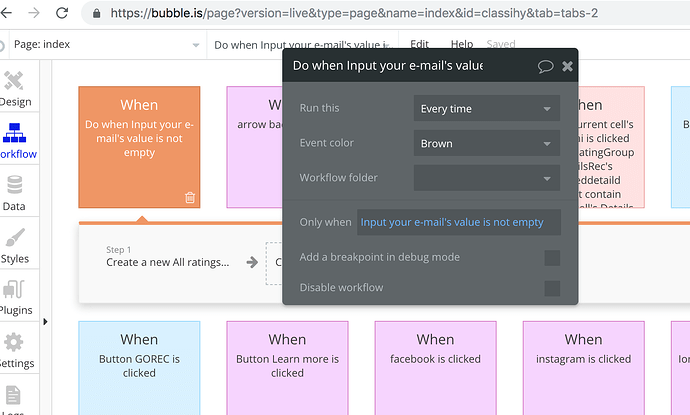Click the Saved status text

[501, 44]
